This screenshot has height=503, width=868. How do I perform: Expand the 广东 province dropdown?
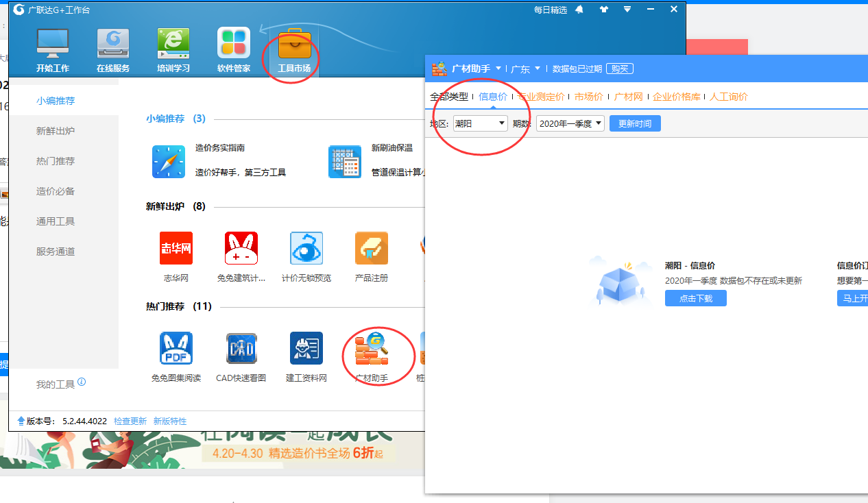pyautogui.click(x=538, y=69)
